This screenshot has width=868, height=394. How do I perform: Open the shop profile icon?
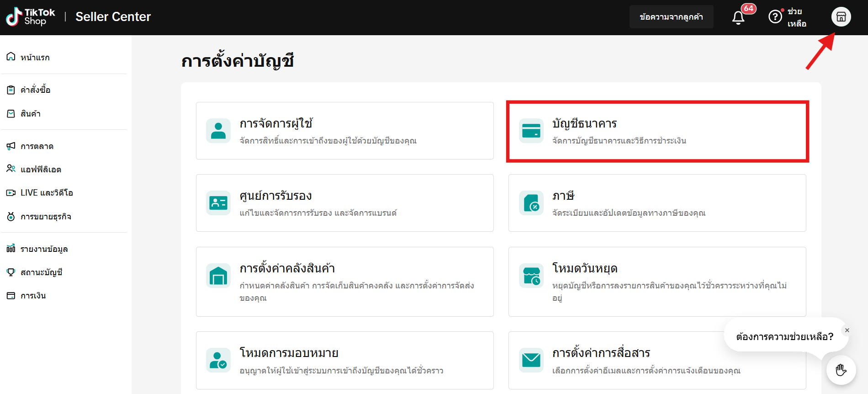pyautogui.click(x=841, y=17)
